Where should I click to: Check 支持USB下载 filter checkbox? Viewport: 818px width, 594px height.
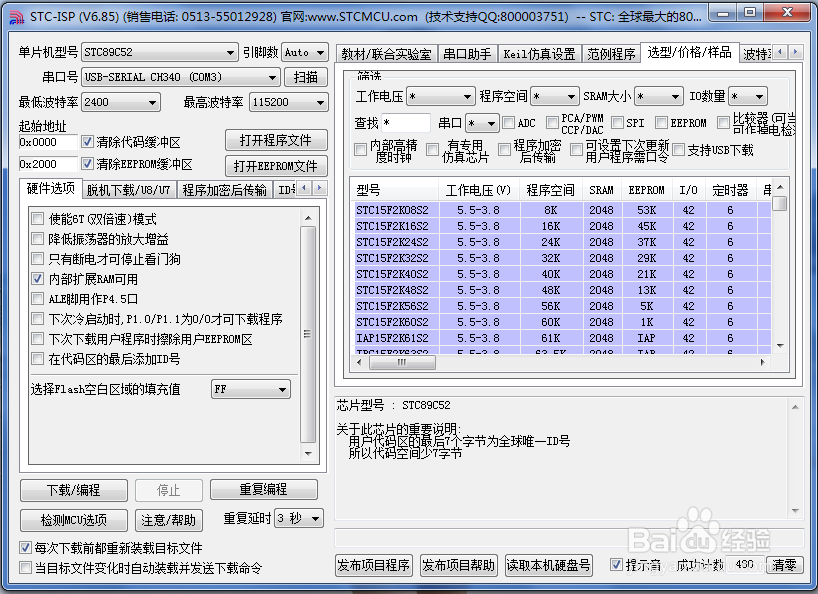(679, 150)
